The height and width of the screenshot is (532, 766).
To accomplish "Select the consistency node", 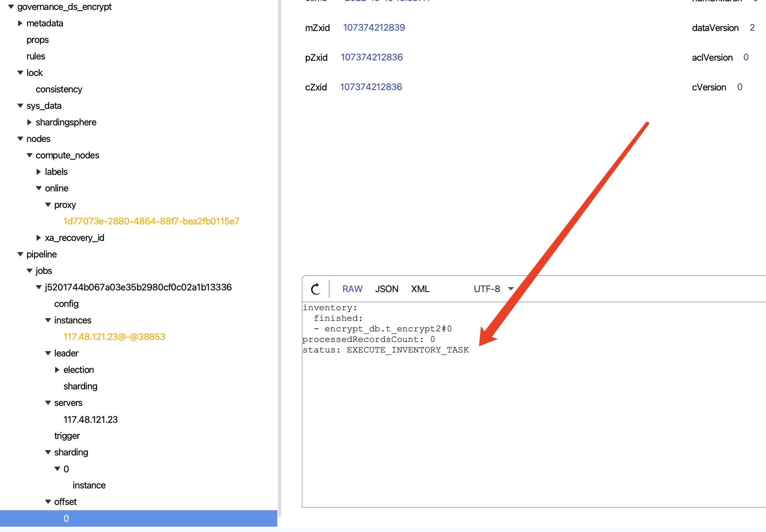I will pyautogui.click(x=59, y=89).
